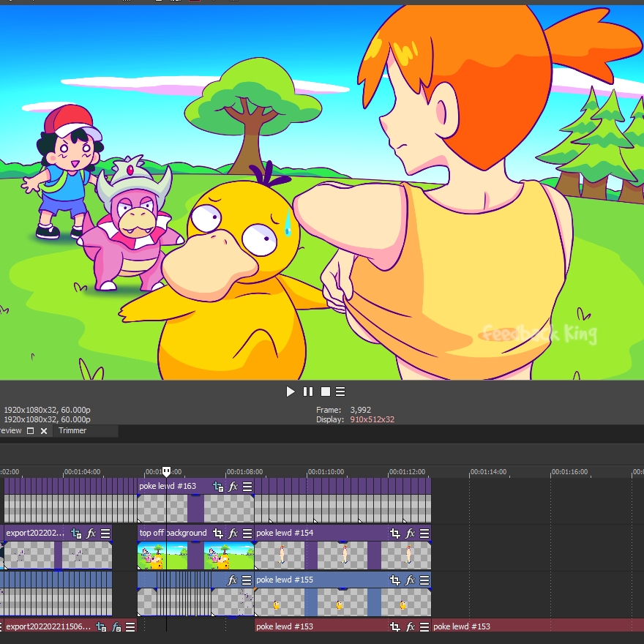Open Pan/Crop for poke lewd #154
644x644 pixels.
pos(395,533)
